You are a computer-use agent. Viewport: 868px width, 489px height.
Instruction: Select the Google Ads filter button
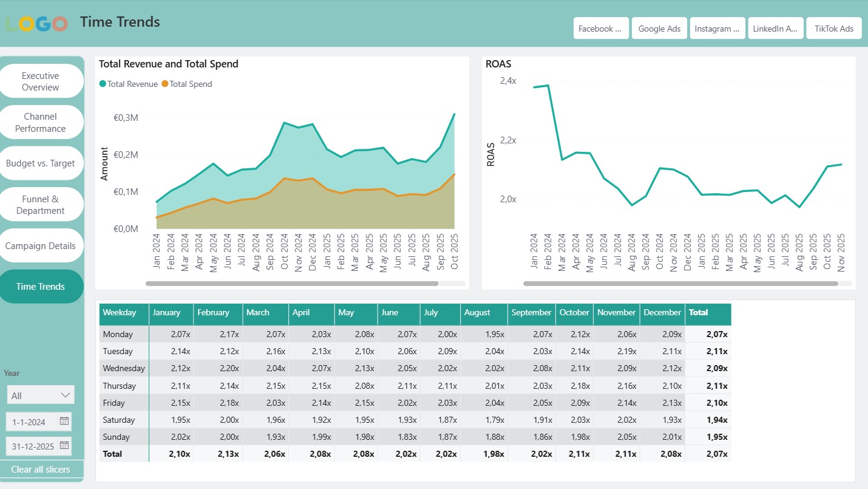[x=659, y=27]
